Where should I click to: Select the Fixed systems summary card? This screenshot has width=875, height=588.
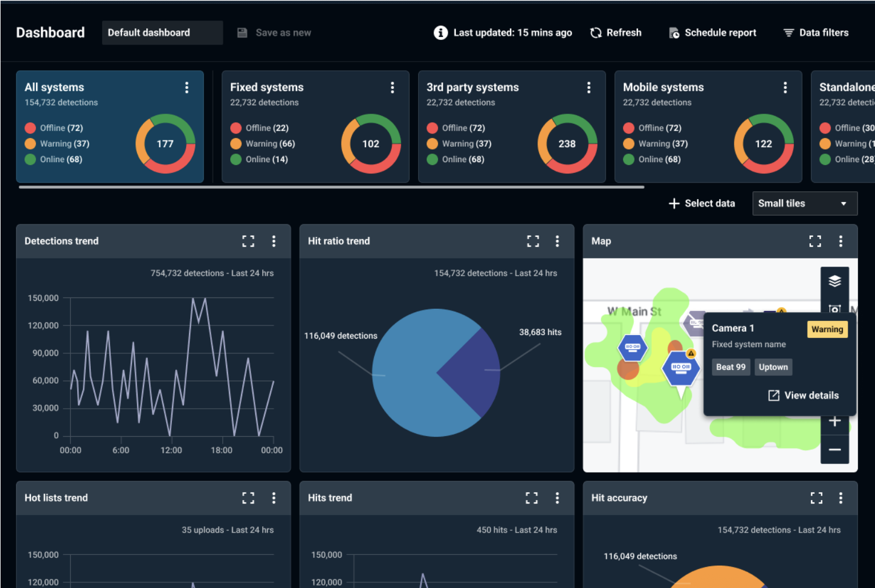pos(315,127)
